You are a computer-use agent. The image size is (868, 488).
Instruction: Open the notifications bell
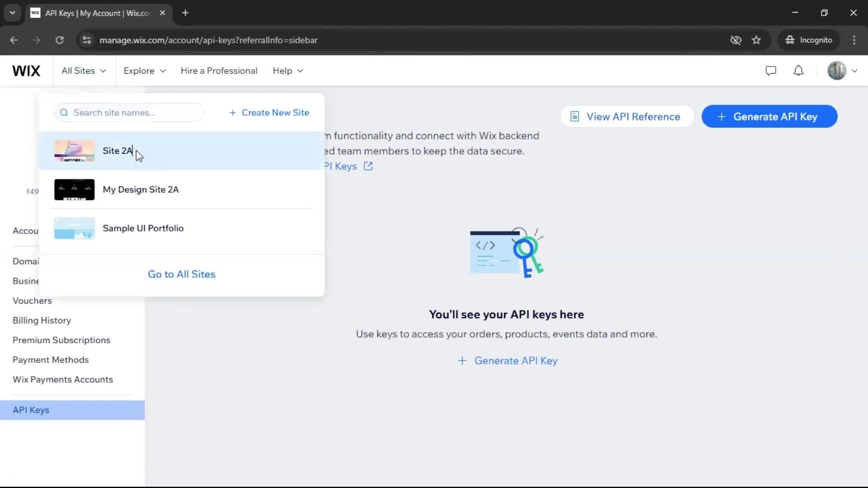point(798,71)
